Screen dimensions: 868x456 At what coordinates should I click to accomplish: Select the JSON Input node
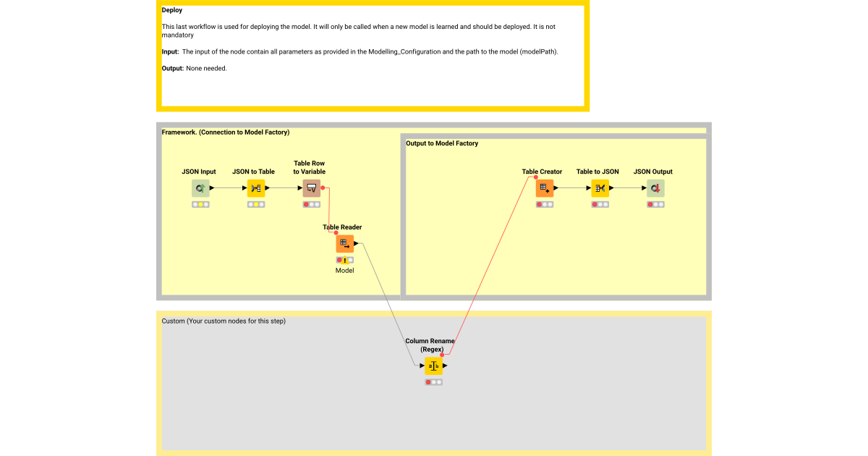coord(200,187)
